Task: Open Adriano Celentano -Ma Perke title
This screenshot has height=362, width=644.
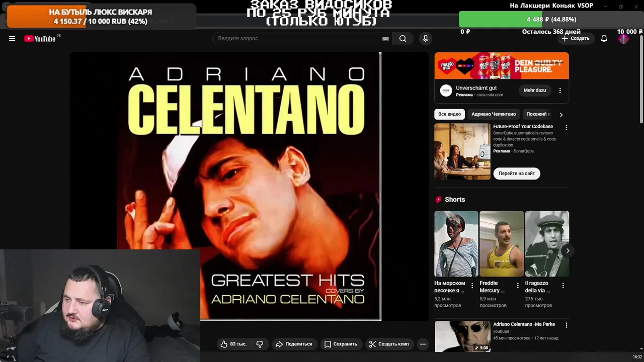Action: click(x=524, y=325)
